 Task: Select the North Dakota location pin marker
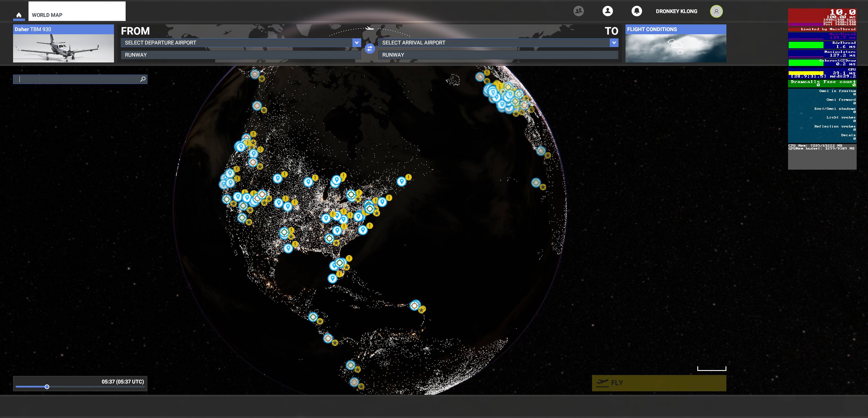click(308, 182)
